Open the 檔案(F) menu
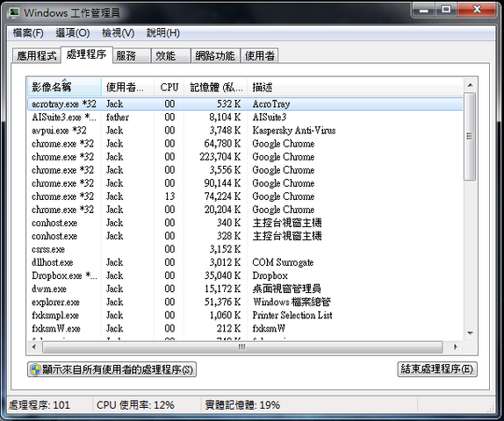Screen dimensions: 504x421 tap(28, 32)
